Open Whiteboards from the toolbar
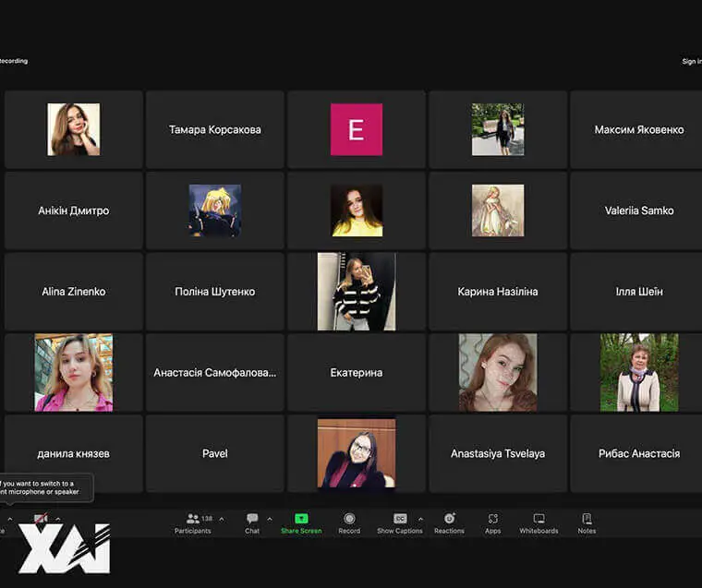702x588 pixels. tap(539, 522)
